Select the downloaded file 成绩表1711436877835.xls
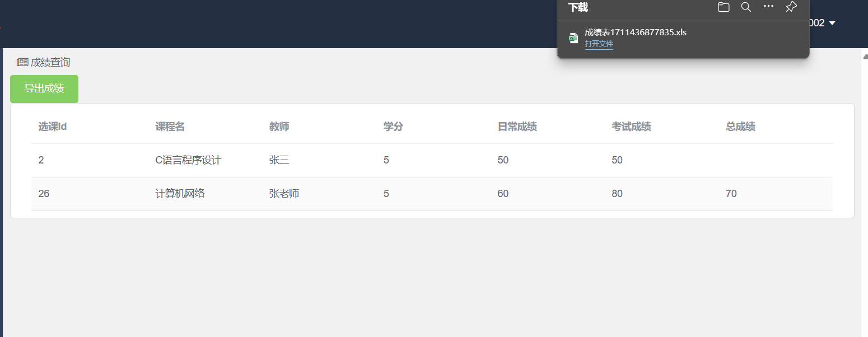The width and height of the screenshot is (868, 337). [636, 32]
